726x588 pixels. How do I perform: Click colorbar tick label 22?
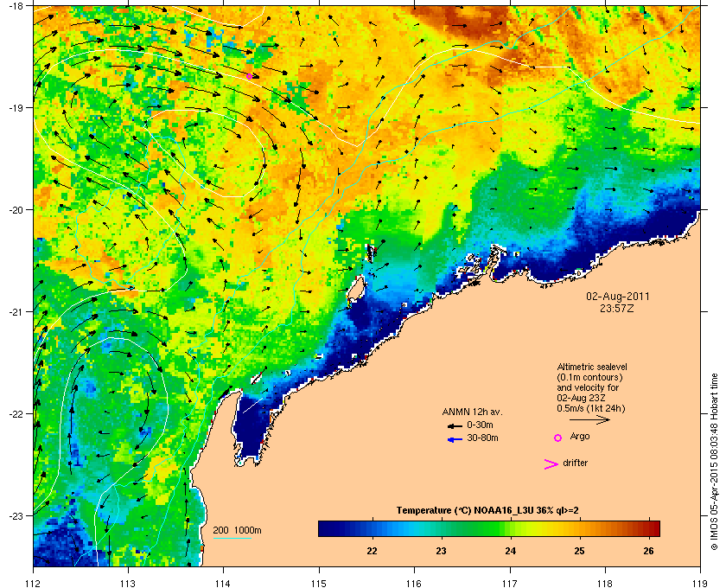(372, 551)
